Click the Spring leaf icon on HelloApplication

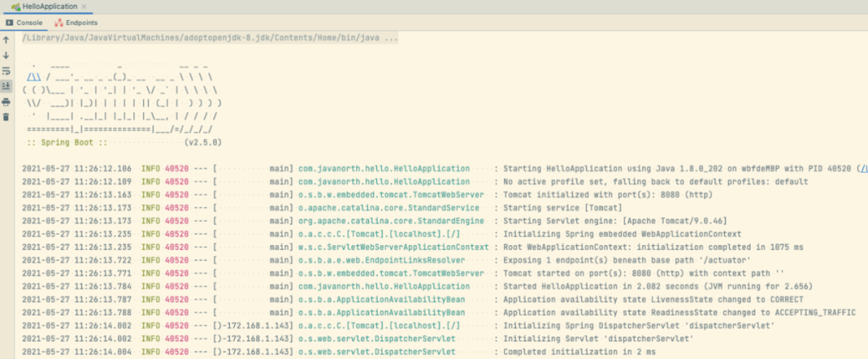[17, 6]
